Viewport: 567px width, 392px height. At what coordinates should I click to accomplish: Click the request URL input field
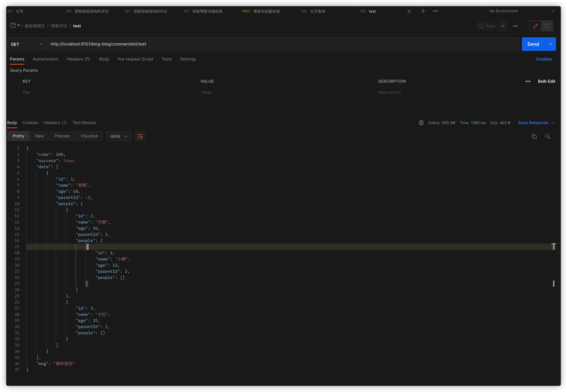click(283, 44)
